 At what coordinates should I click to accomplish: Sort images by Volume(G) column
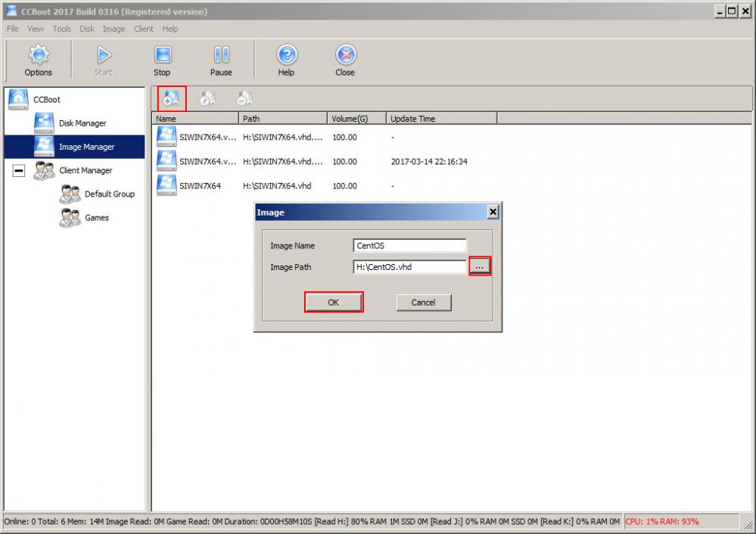tap(356, 119)
